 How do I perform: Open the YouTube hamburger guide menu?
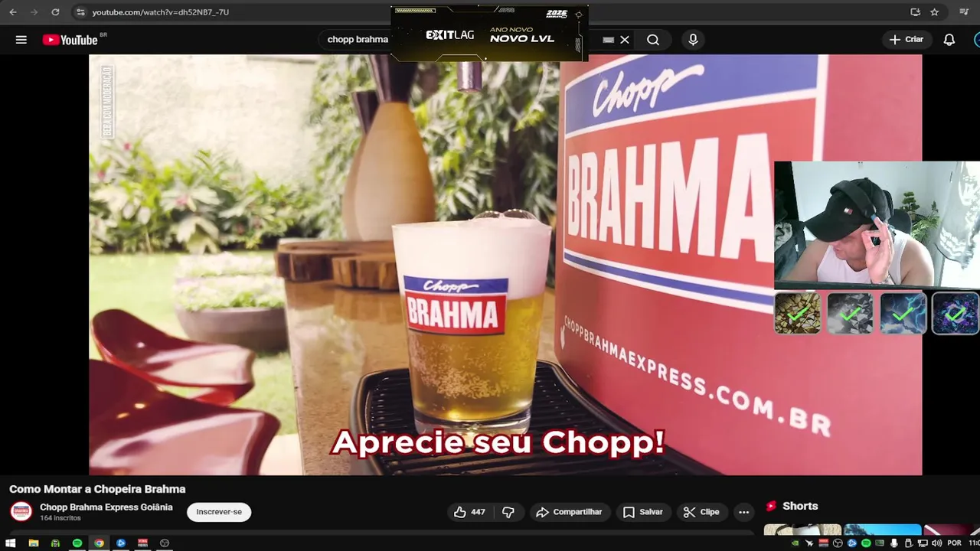pos(21,40)
